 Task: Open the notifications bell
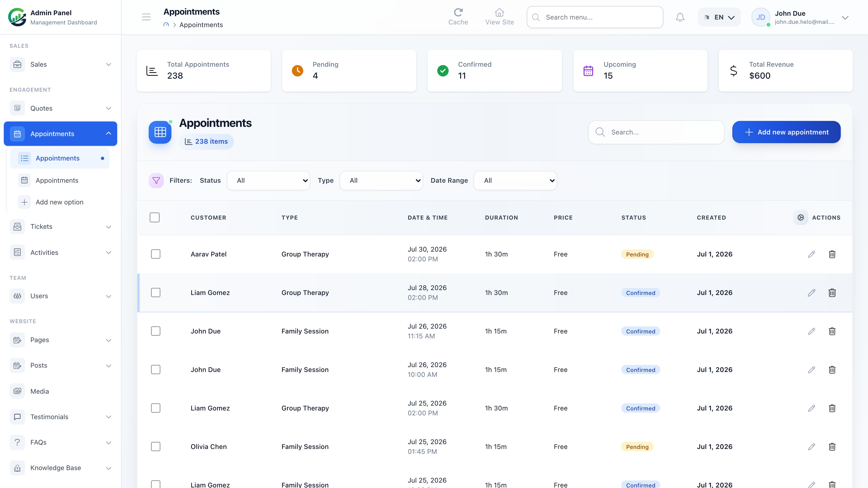pos(680,17)
